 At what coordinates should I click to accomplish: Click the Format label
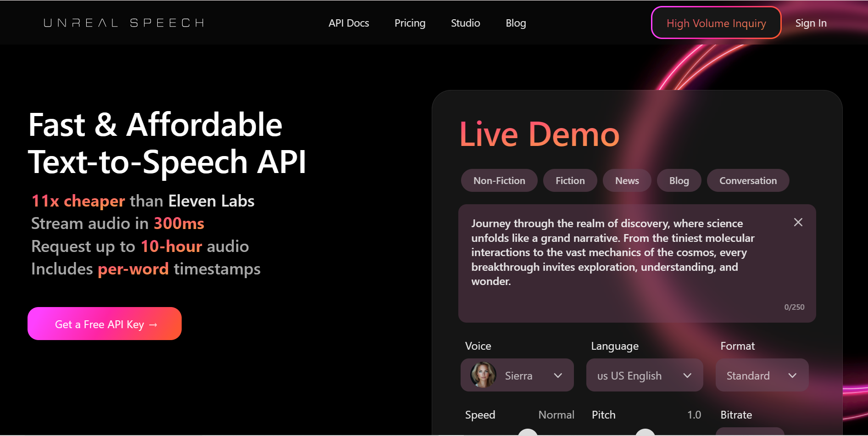[737, 346]
